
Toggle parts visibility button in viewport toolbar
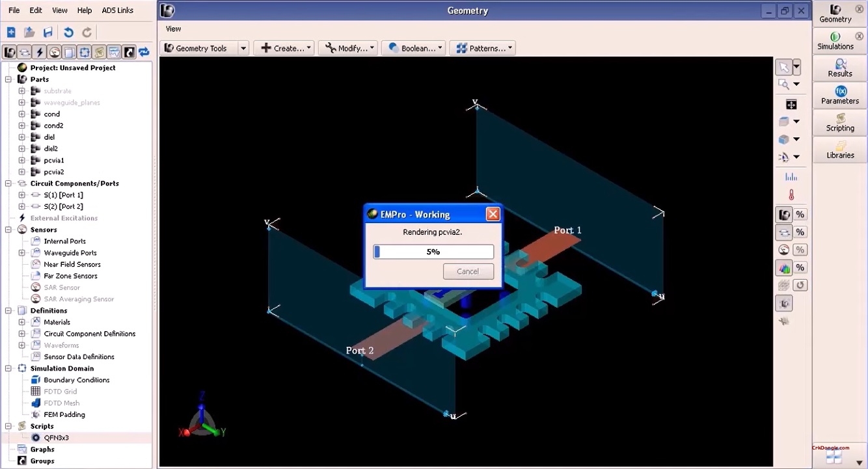(x=784, y=215)
